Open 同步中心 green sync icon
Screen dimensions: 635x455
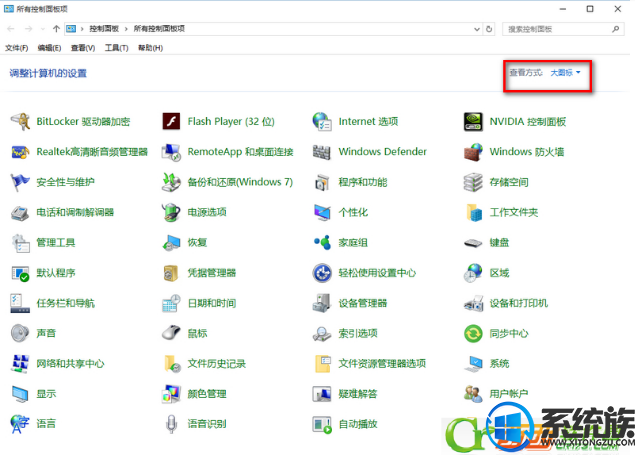[x=473, y=334]
